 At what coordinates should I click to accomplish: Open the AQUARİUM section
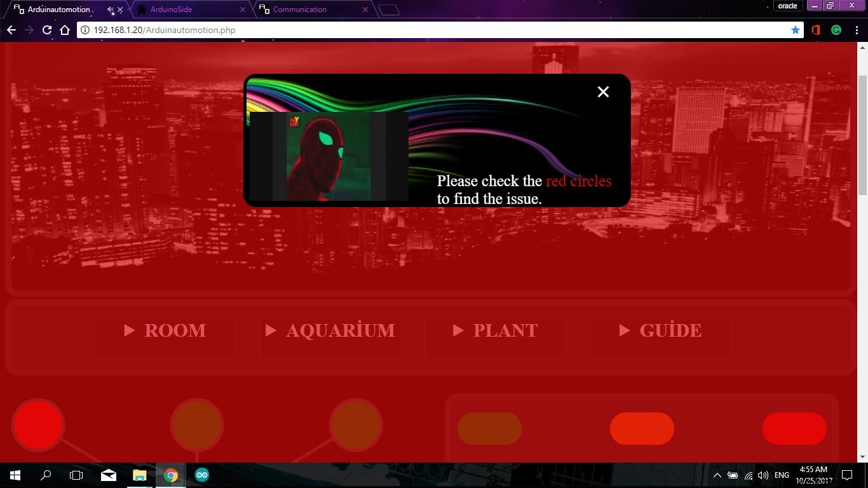click(x=330, y=330)
